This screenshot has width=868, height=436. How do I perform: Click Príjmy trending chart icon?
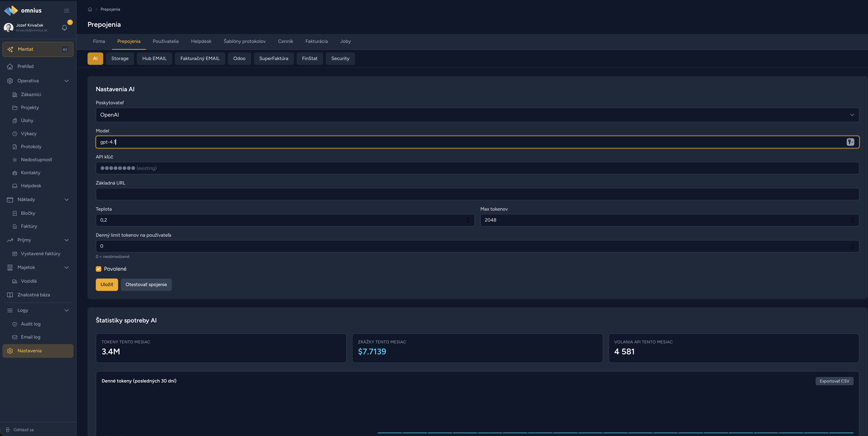[x=10, y=240]
